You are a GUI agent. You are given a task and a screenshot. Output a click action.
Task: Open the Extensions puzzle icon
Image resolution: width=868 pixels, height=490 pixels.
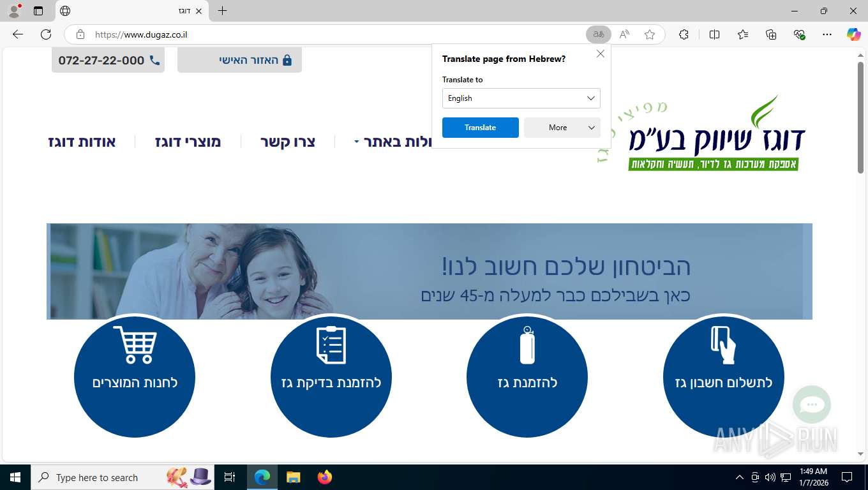[684, 34]
